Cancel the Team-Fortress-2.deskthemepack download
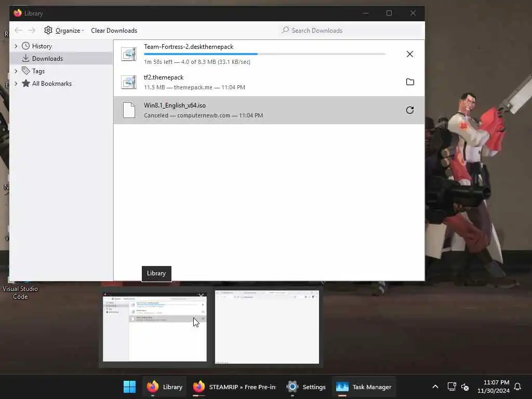This screenshot has height=399, width=532. point(410,54)
